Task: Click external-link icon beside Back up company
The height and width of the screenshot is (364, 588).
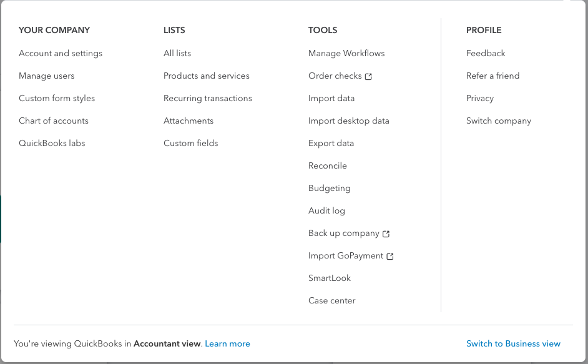Action: pyautogui.click(x=386, y=234)
